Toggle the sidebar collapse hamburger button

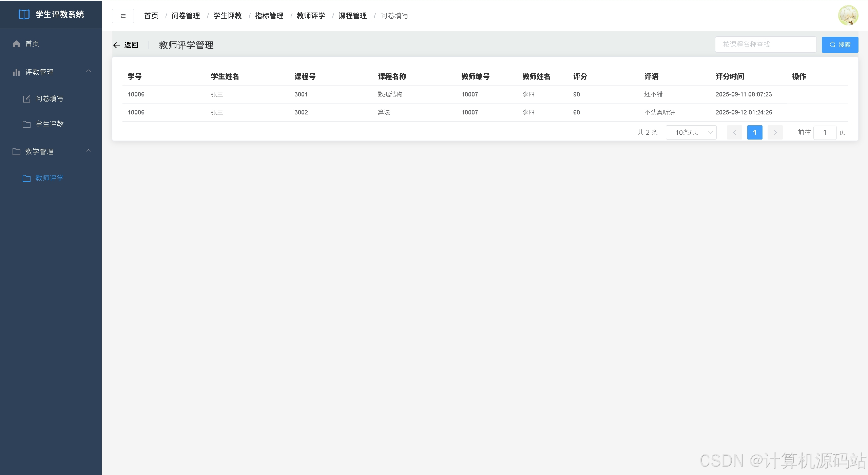pyautogui.click(x=123, y=16)
